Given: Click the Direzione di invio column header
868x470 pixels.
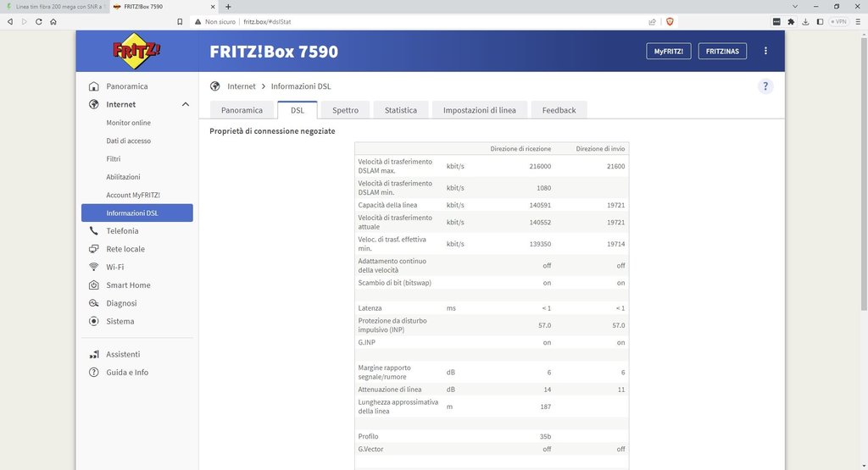Looking at the screenshot, I should click(600, 149).
